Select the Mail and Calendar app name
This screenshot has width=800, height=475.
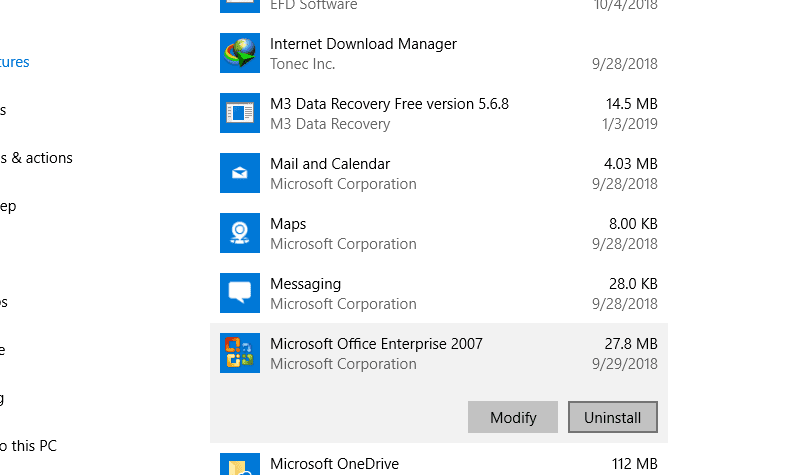[x=330, y=164]
